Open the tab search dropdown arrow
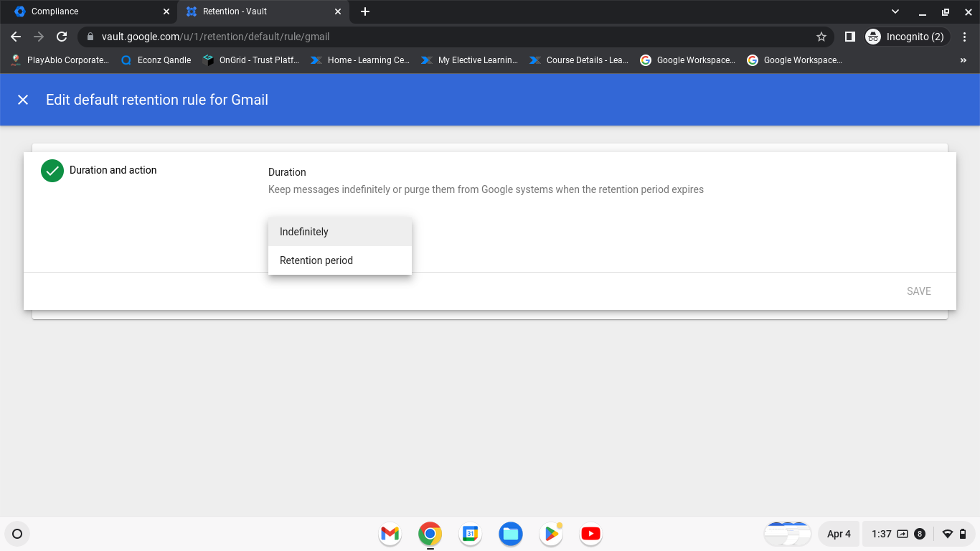 895,11
